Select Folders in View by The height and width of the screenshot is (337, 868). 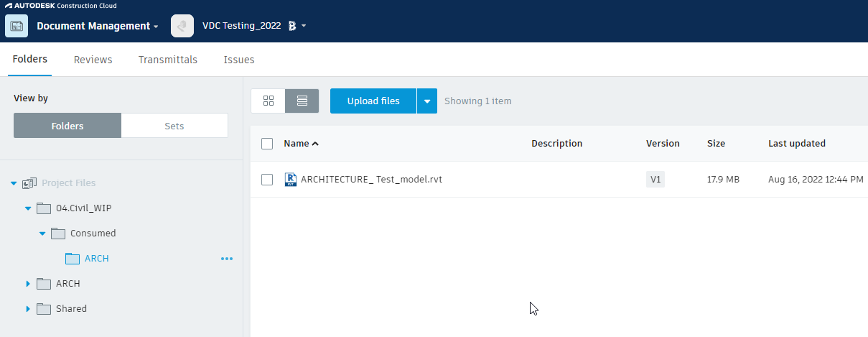(x=67, y=126)
